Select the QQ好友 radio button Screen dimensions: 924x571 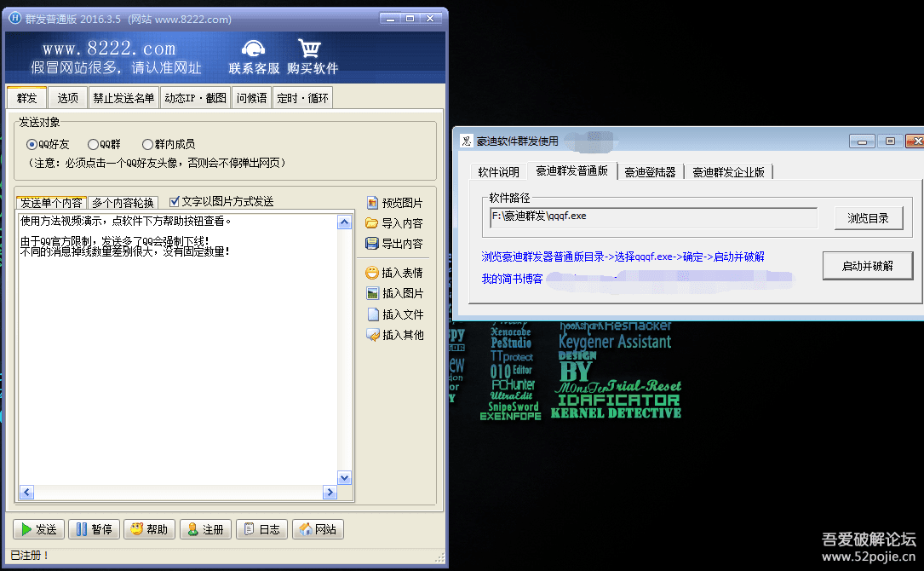[32, 145]
